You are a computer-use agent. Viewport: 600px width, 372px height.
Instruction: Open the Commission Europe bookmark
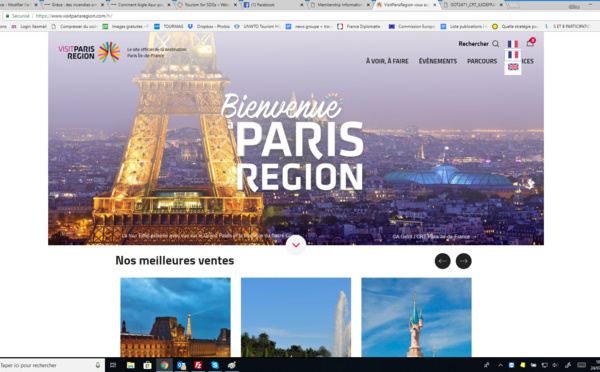pyautogui.click(x=412, y=26)
